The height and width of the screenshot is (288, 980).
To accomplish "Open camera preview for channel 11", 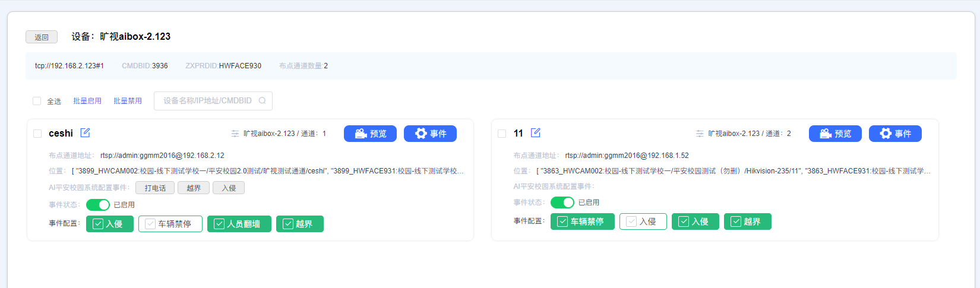I will click(835, 134).
